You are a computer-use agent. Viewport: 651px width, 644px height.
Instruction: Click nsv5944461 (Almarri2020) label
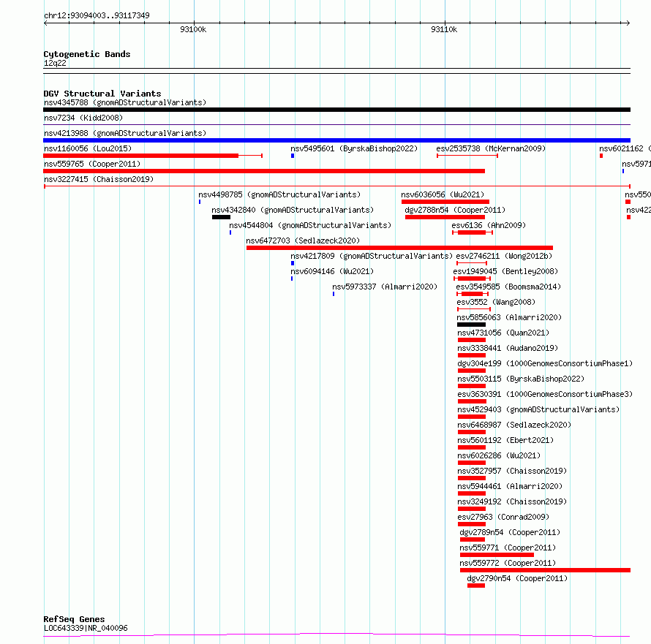click(510, 486)
